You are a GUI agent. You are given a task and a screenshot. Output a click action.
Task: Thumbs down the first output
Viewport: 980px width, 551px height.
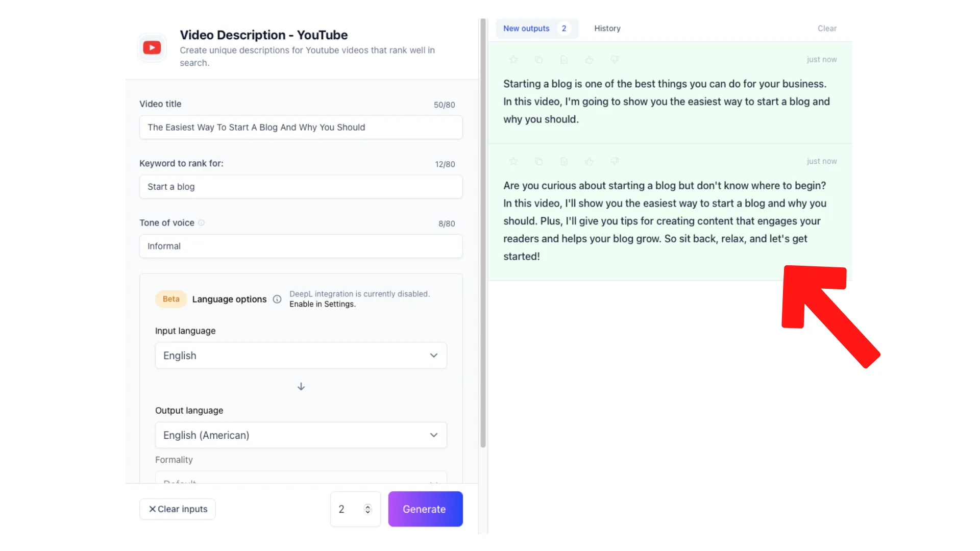(615, 59)
